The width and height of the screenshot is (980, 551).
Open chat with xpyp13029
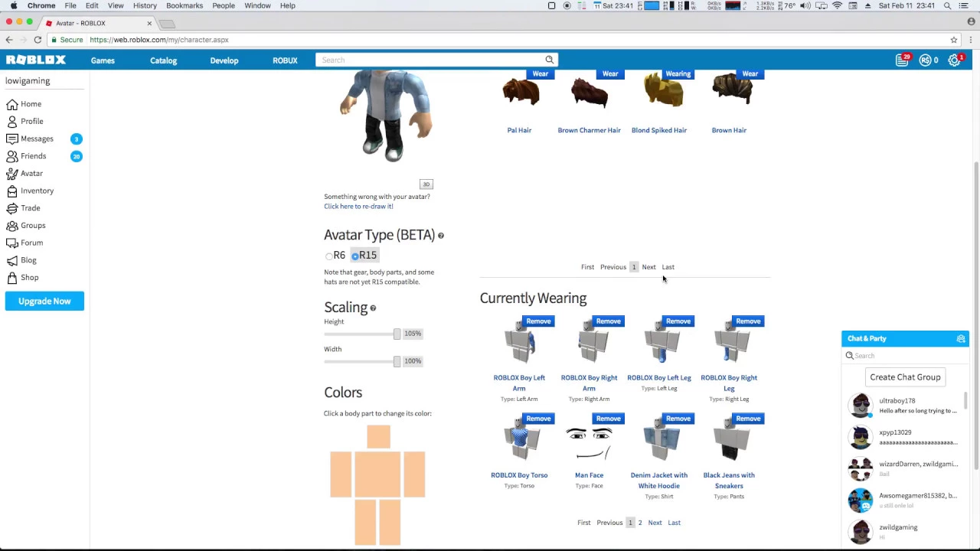coord(905,437)
